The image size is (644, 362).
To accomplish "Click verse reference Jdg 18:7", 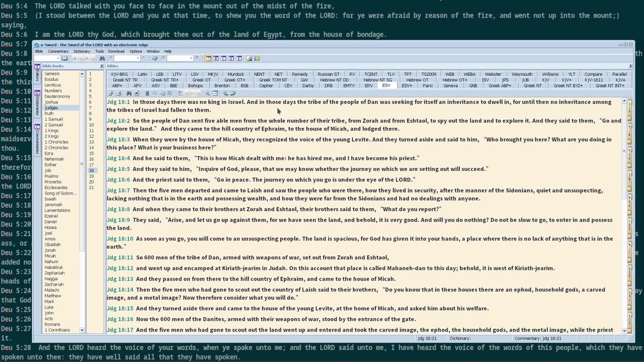I will coord(118,191).
